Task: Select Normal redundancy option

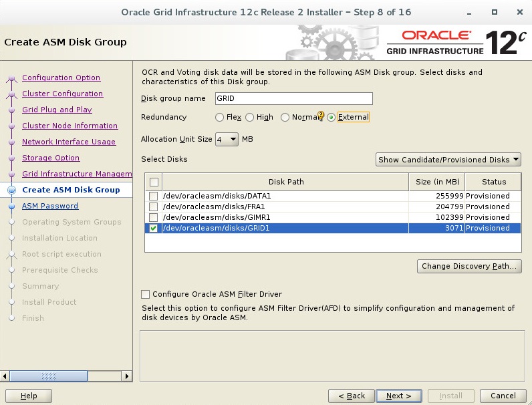Action: (x=285, y=118)
